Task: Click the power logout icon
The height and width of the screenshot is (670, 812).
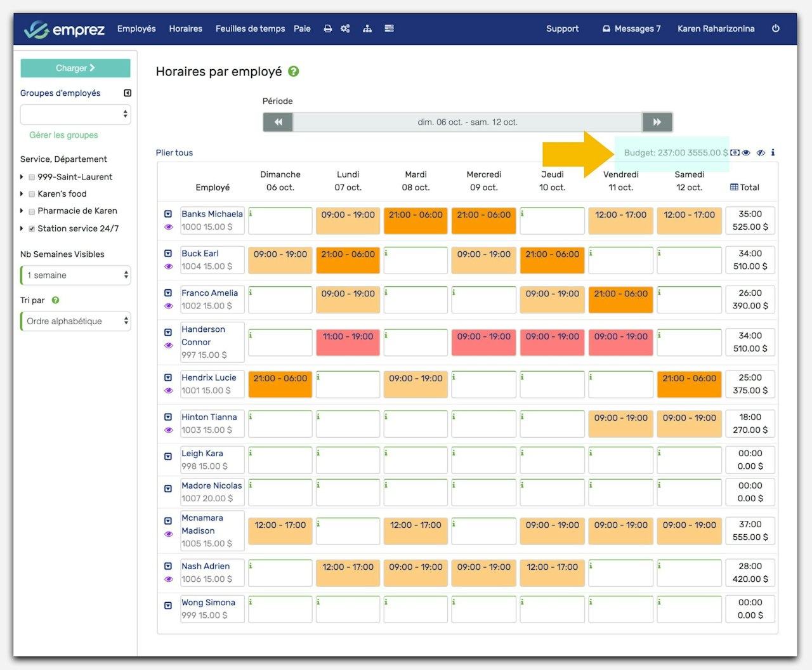Action: (775, 29)
